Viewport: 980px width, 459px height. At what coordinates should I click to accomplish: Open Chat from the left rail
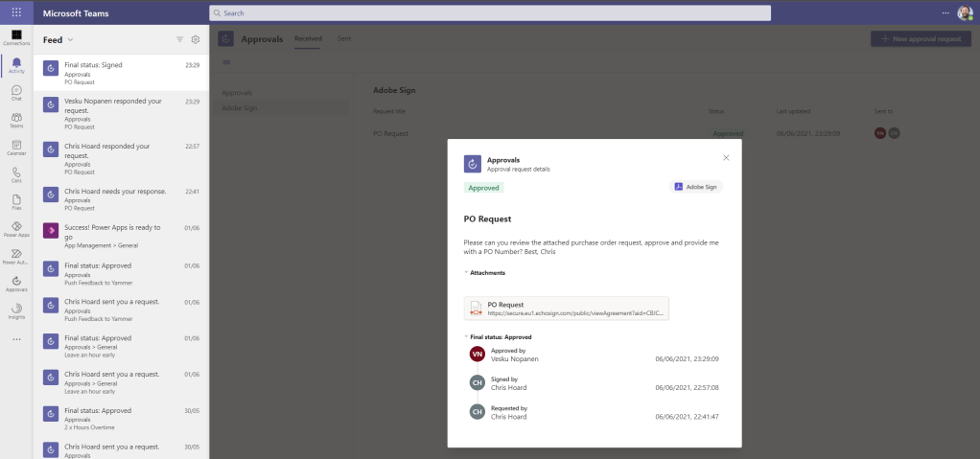[x=16, y=92]
